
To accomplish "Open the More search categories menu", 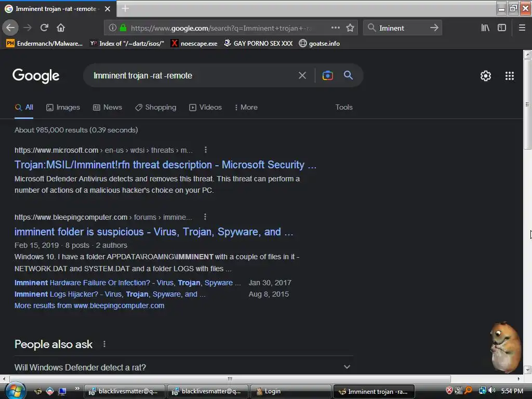I will [x=246, y=107].
